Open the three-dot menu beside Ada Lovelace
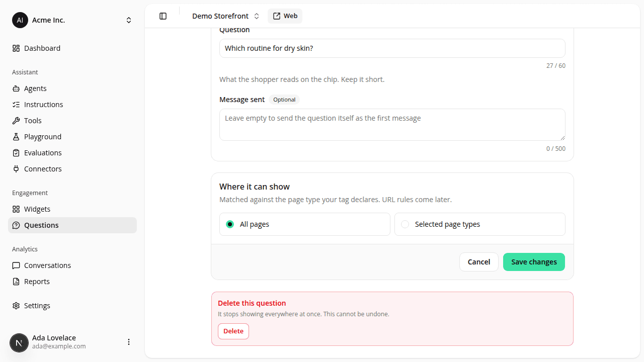Image resolution: width=644 pixels, height=362 pixels. pos(129,342)
